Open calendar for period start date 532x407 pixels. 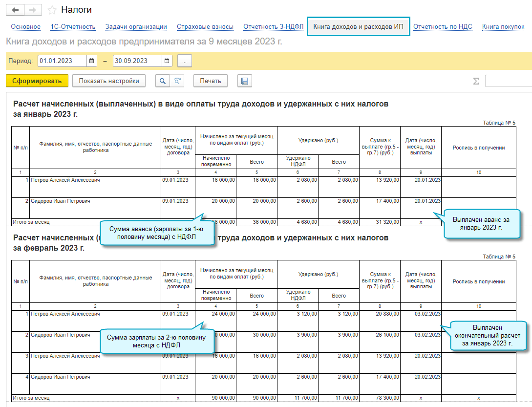pos(91,61)
